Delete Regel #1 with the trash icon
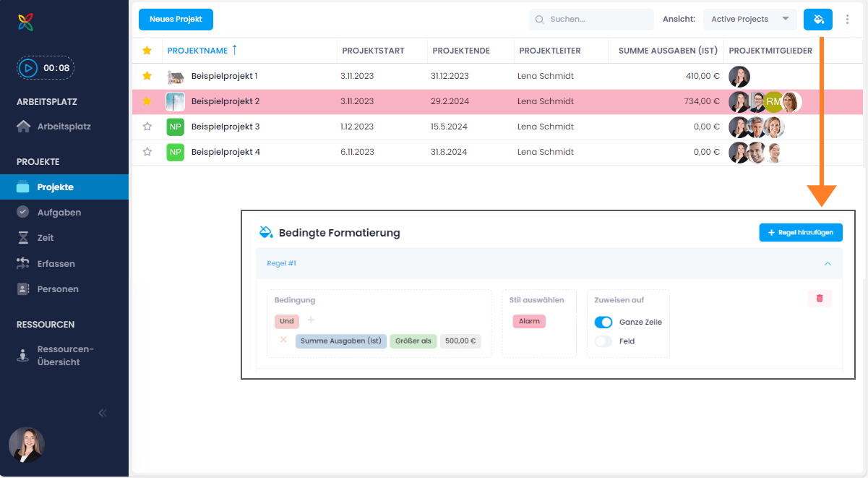Image resolution: width=868 pixels, height=478 pixels. coord(820,299)
